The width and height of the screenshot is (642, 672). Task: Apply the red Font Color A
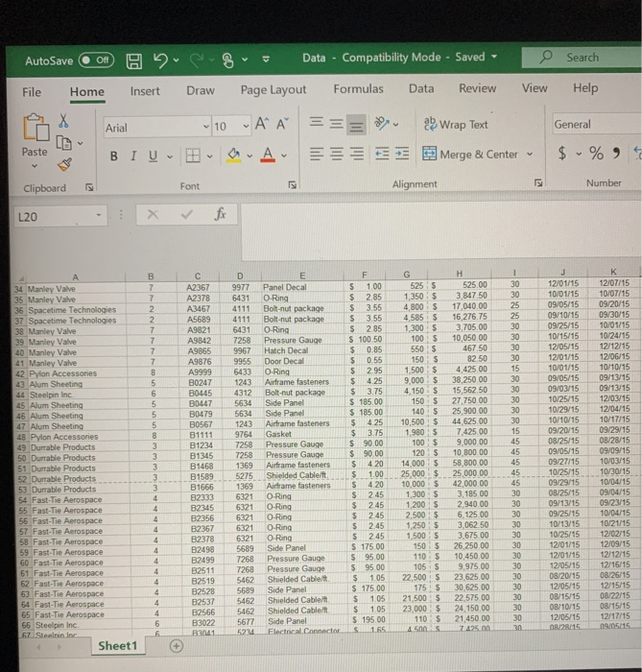[268, 155]
